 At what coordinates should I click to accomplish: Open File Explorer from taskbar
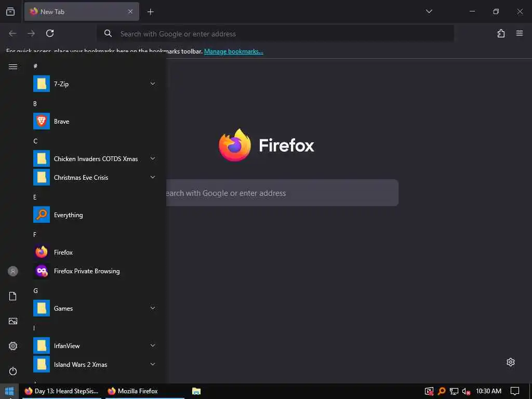[196, 391]
